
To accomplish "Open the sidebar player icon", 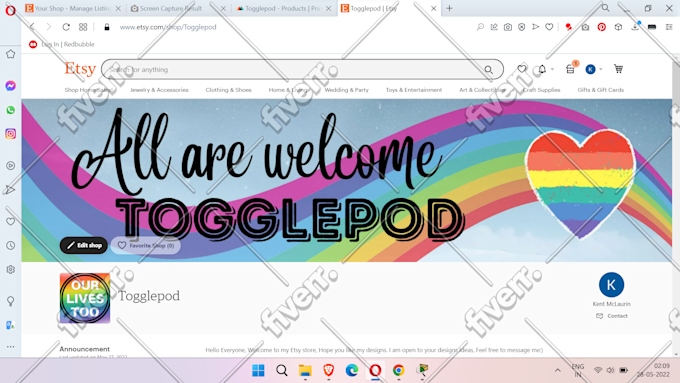I will click(10, 166).
